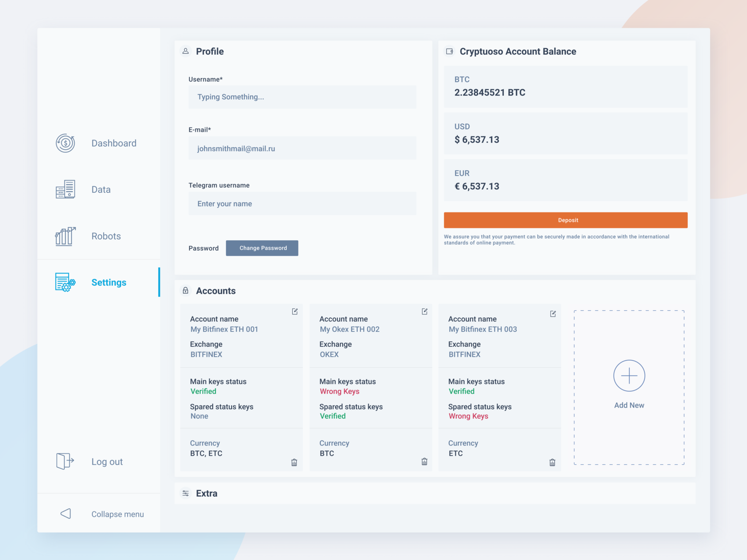This screenshot has height=560, width=747.
Task: Click the card icon next to Cryptuoso Account Balance
Action: pos(450,51)
